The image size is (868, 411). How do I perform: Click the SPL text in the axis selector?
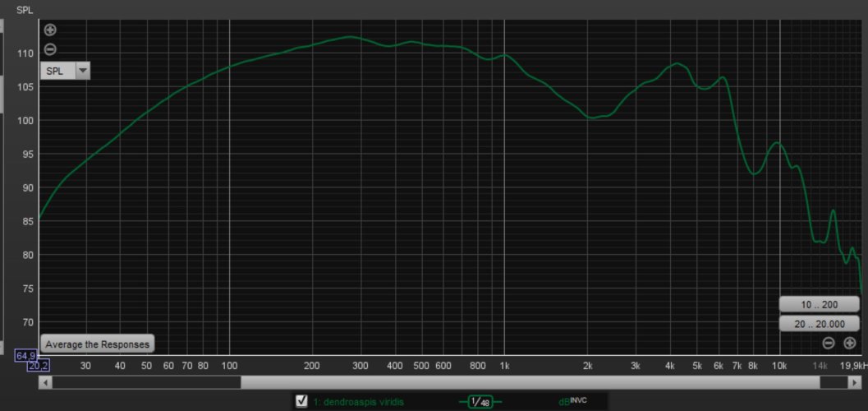click(x=55, y=71)
